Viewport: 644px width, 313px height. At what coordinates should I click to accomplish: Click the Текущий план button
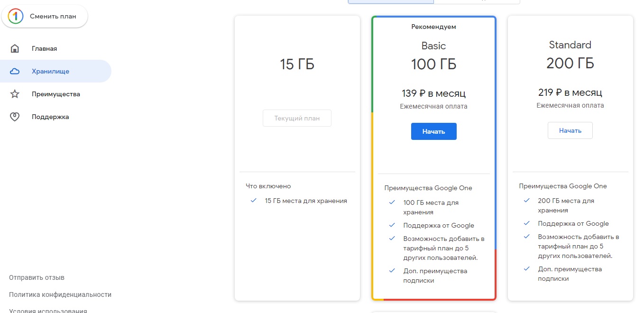(297, 118)
